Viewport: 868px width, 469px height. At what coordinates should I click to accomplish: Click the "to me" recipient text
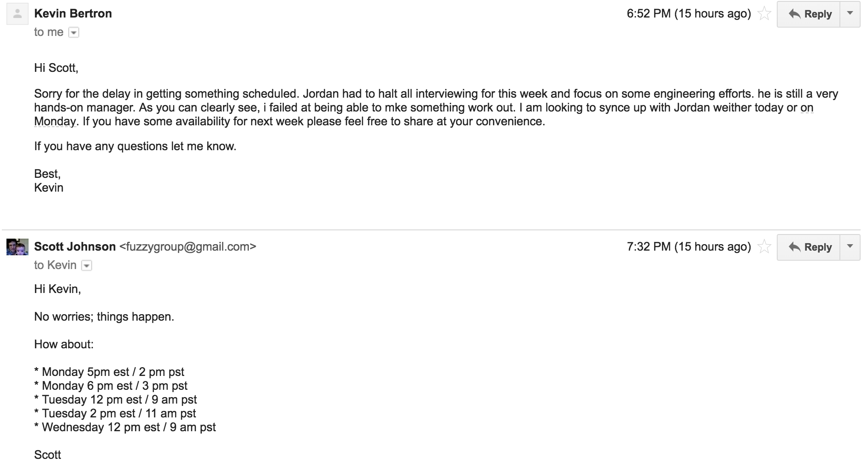point(48,32)
